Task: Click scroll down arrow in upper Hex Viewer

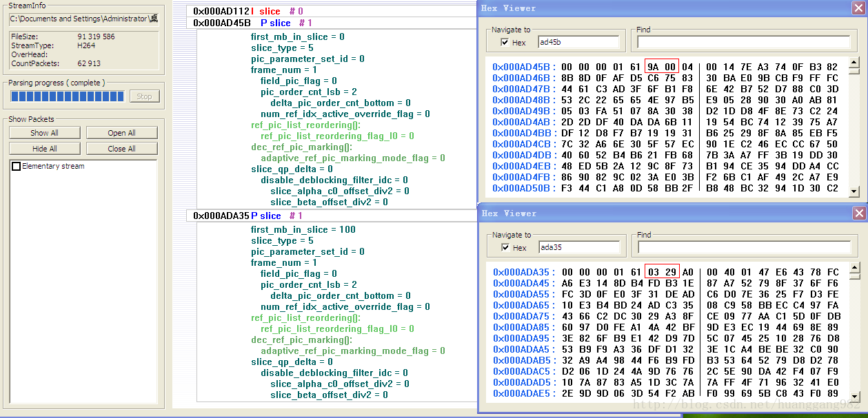Action: tap(854, 191)
